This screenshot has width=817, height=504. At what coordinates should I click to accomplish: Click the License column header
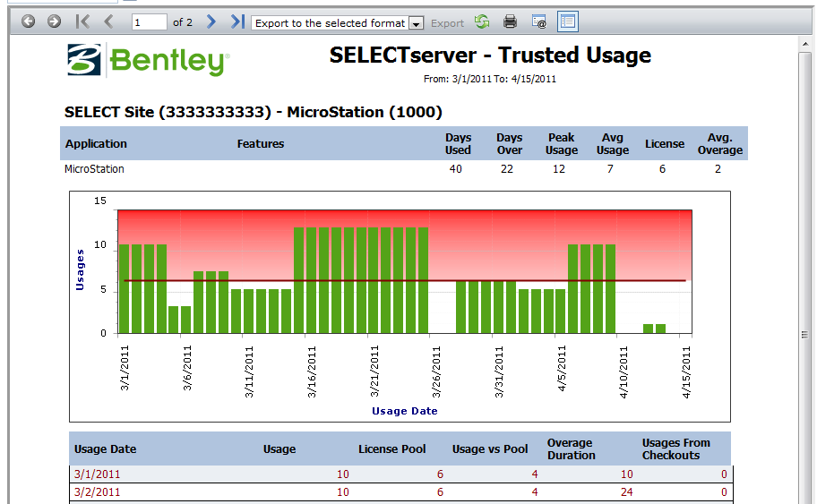665,144
